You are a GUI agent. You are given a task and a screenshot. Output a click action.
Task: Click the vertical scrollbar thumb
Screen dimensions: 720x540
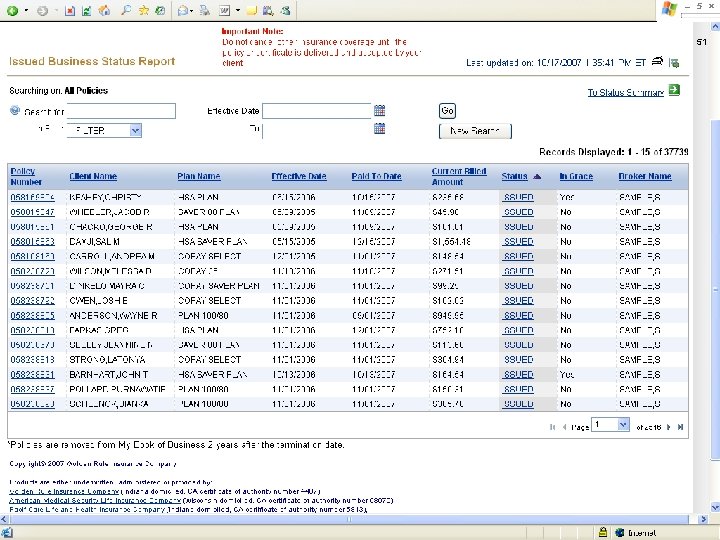coord(715,289)
